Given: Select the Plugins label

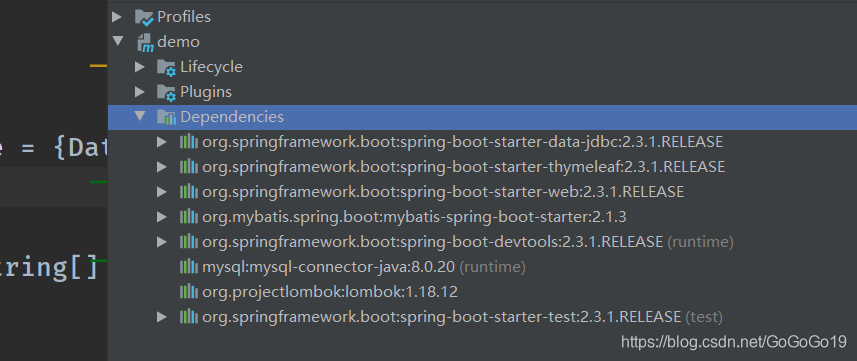Looking at the screenshot, I should 206,92.
